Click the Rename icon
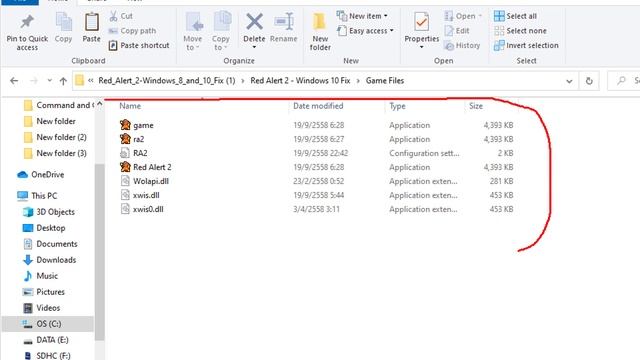This screenshot has width=640, height=360. [284, 22]
